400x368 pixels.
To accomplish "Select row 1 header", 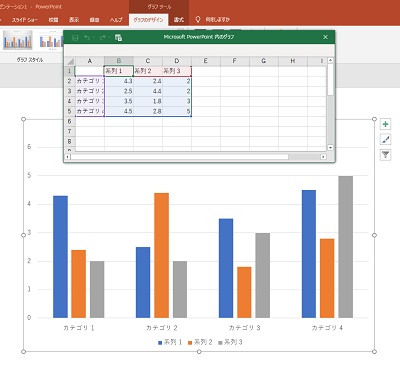I will coord(70,71).
